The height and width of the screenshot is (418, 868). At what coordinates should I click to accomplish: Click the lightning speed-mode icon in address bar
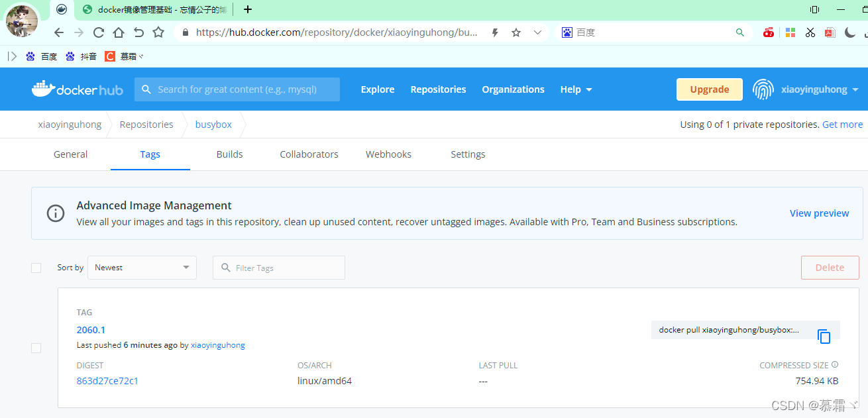pyautogui.click(x=495, y=32)
